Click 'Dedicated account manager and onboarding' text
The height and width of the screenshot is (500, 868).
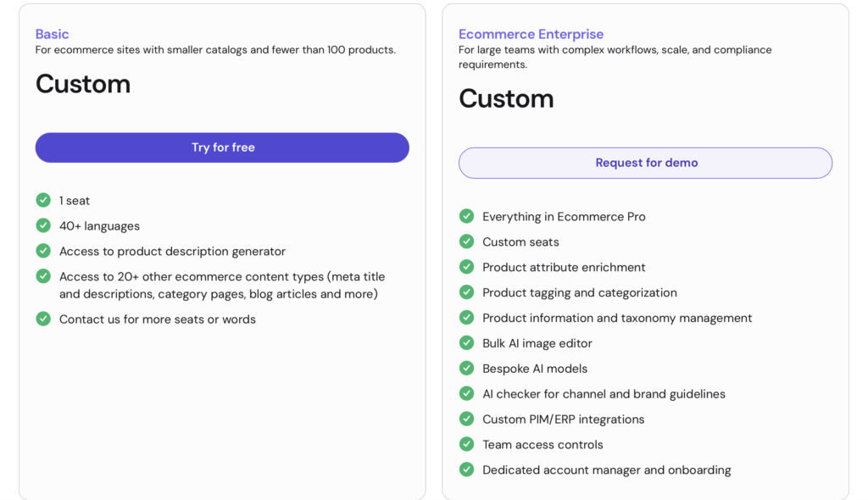pyautogui.click(x=606, y=470)
